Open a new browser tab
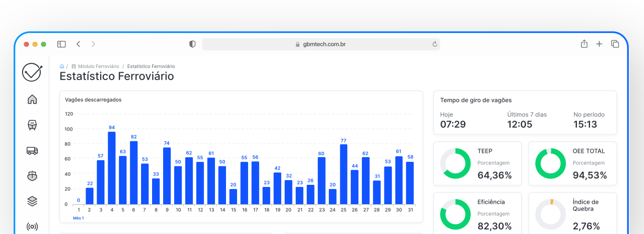644x234 pixels. click(x=599, y=44)
